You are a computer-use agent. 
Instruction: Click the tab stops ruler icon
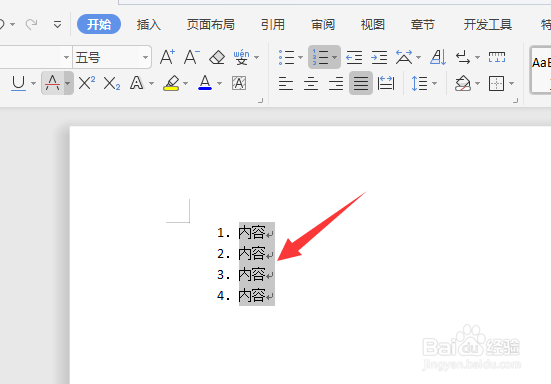coord(497,57)
